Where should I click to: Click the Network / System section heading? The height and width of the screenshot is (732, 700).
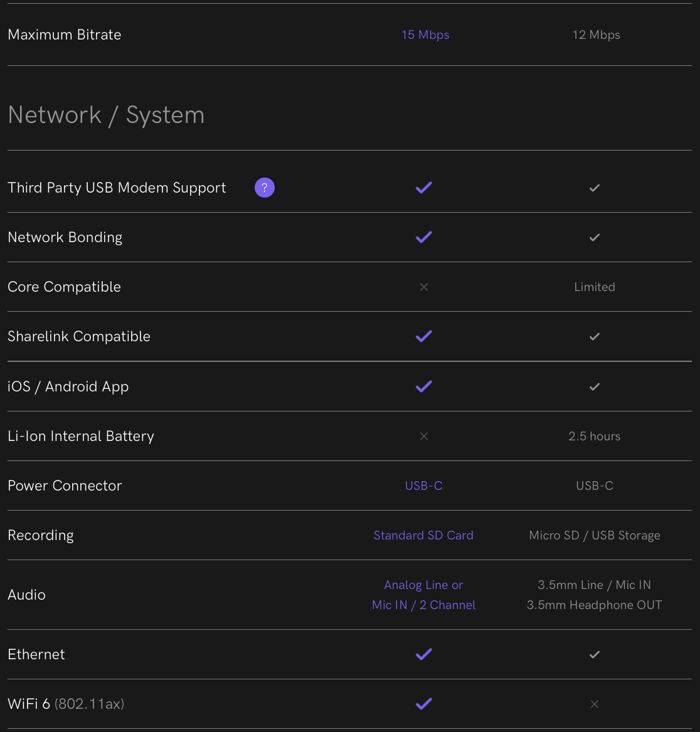tap(106, 115)
